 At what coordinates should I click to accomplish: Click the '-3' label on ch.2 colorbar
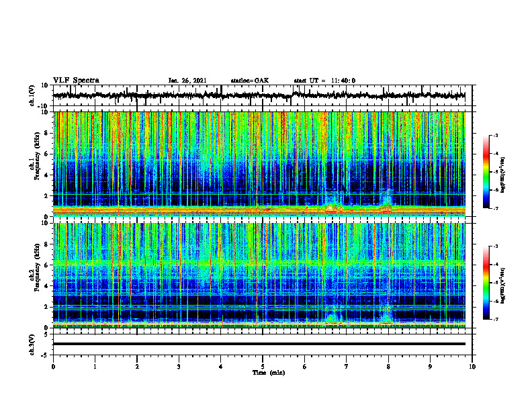pyautogui.click(x=495, y=246)
